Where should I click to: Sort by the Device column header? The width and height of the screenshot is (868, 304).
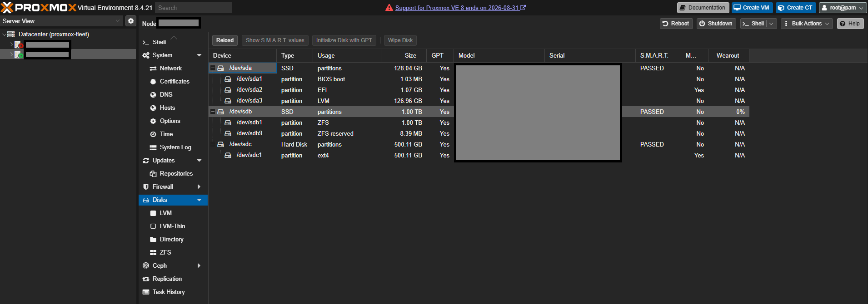[242, 55]
